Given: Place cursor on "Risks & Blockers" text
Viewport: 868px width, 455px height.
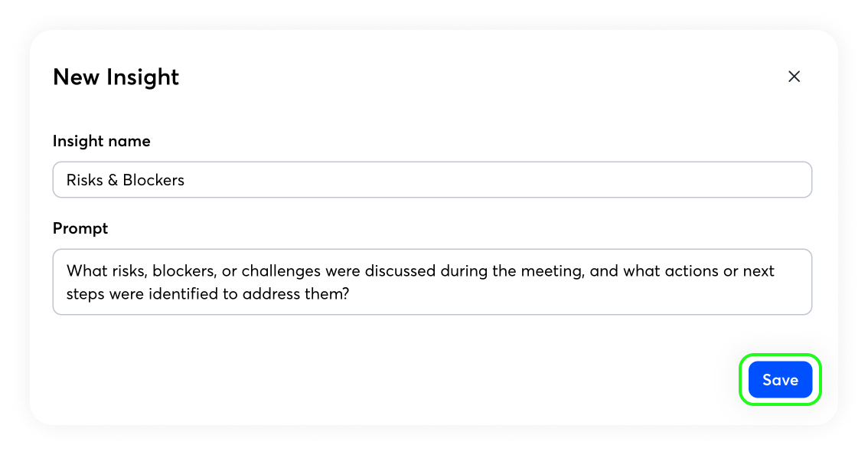Looking at the screenshot, I should [126, 181].
